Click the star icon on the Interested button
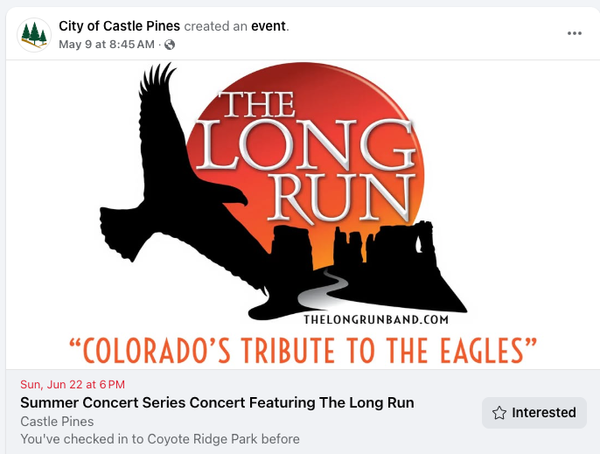The height and width of the screenshot is (454, 600). pos(499,412)
